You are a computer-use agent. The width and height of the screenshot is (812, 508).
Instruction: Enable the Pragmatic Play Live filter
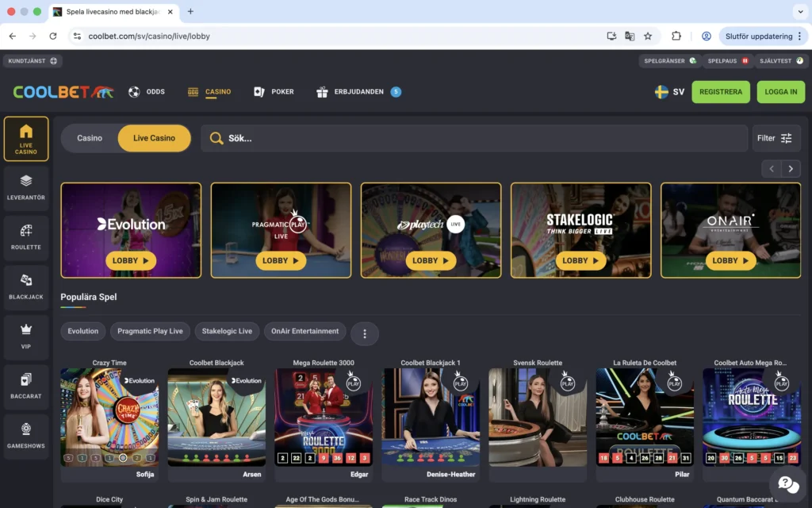[x=150, y=331]
